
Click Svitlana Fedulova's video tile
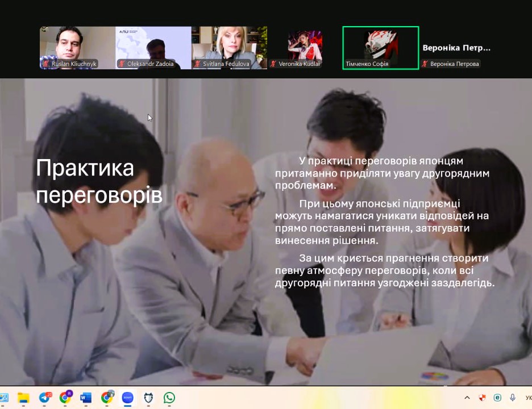point(229,48)
